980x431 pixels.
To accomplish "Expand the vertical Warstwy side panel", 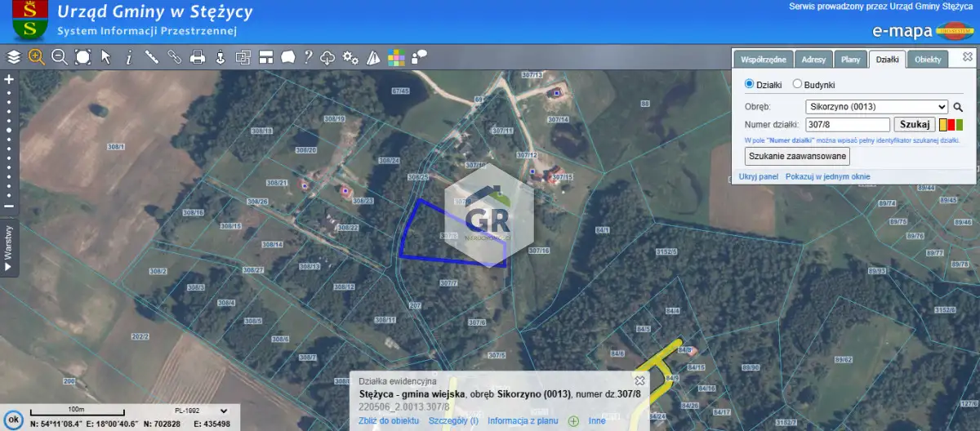I will [x=8, y=243].
